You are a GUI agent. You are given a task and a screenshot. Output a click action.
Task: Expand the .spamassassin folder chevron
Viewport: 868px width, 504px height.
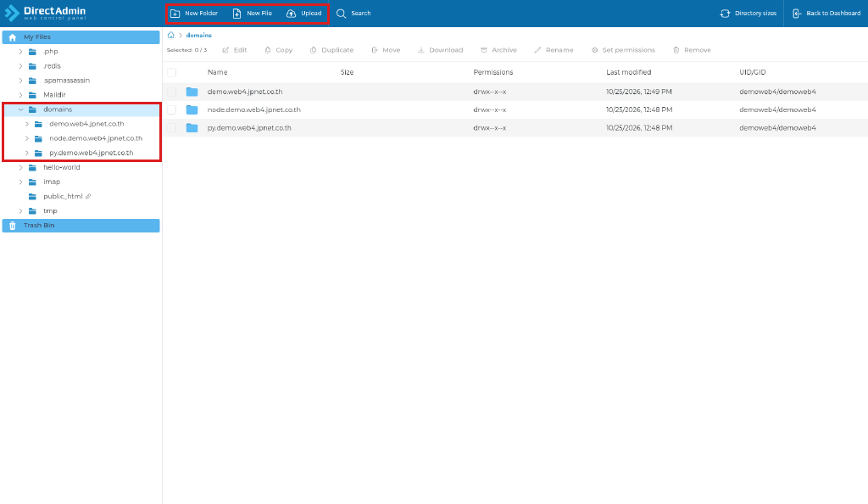click(20, 81)
